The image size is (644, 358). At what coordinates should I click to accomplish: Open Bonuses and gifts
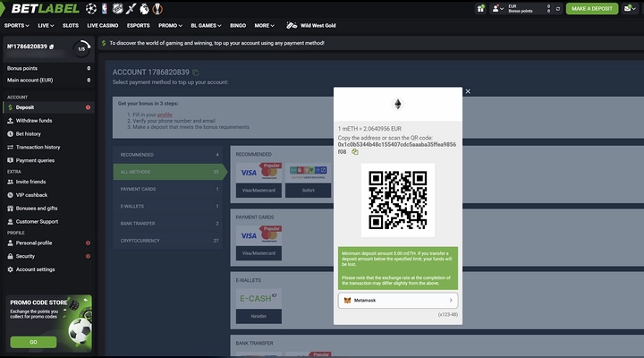[48, 209]
